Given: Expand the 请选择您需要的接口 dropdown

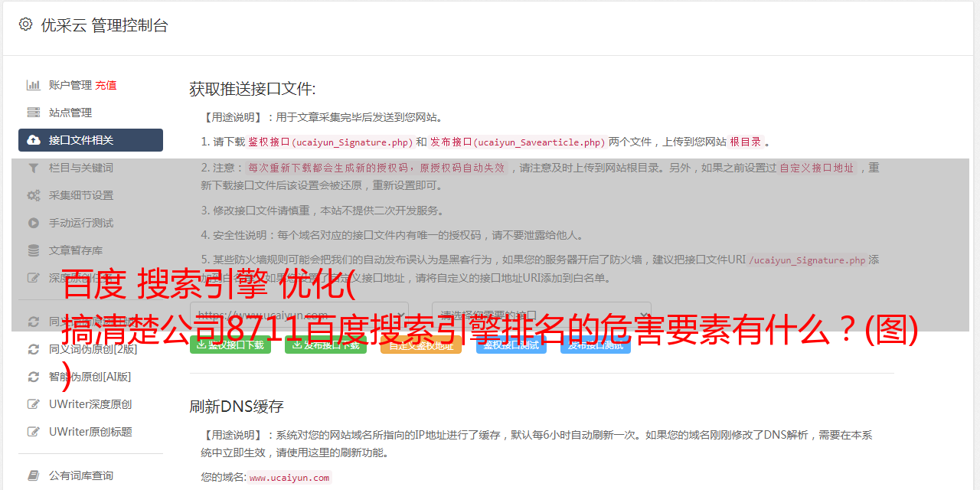Looking at the screenshot, I should point(541,315).
